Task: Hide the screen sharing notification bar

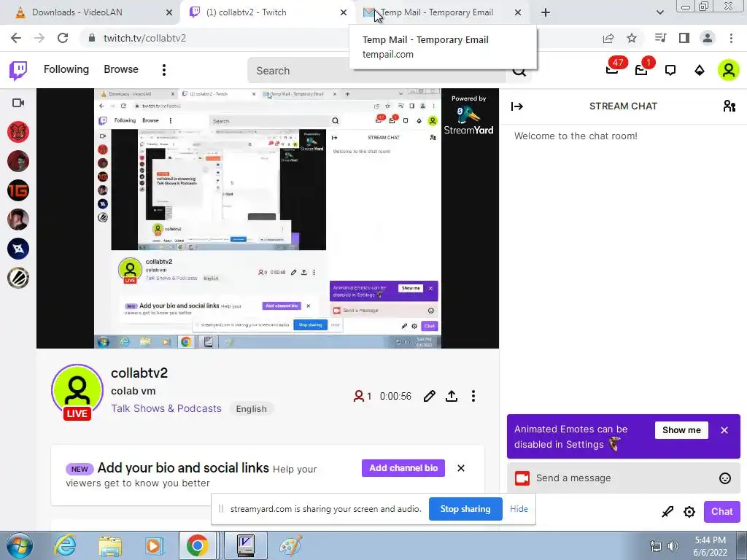Action: 519,508
